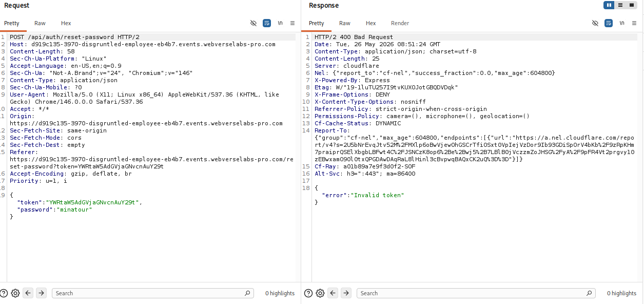Click the Host header line

coord(143,44)
